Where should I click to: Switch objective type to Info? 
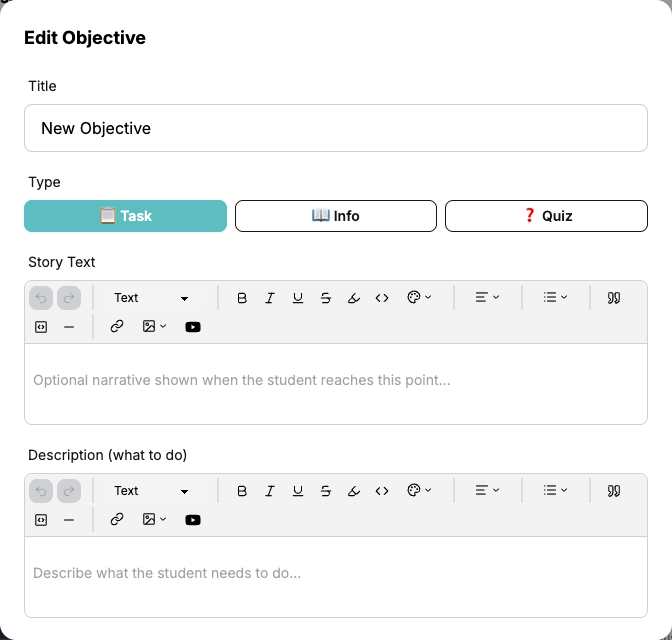(336, 216)
